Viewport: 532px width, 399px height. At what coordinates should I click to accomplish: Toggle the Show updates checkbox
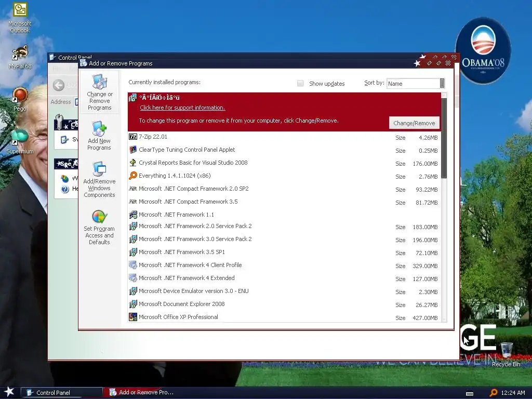tap(300, 83)
